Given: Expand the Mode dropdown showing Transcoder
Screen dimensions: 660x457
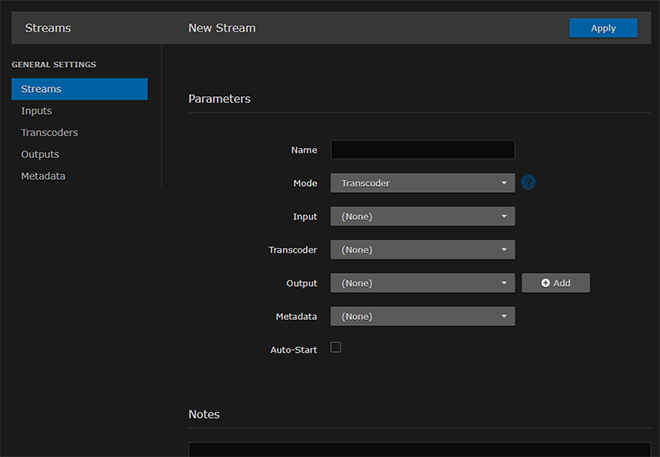Looking at the screenshot, I should click(x=422, y=183).
